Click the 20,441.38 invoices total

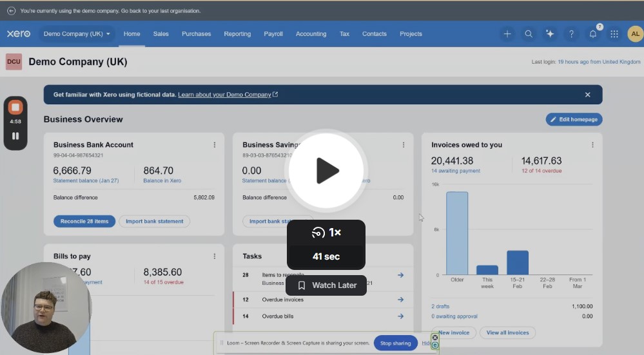pos(452,161)
